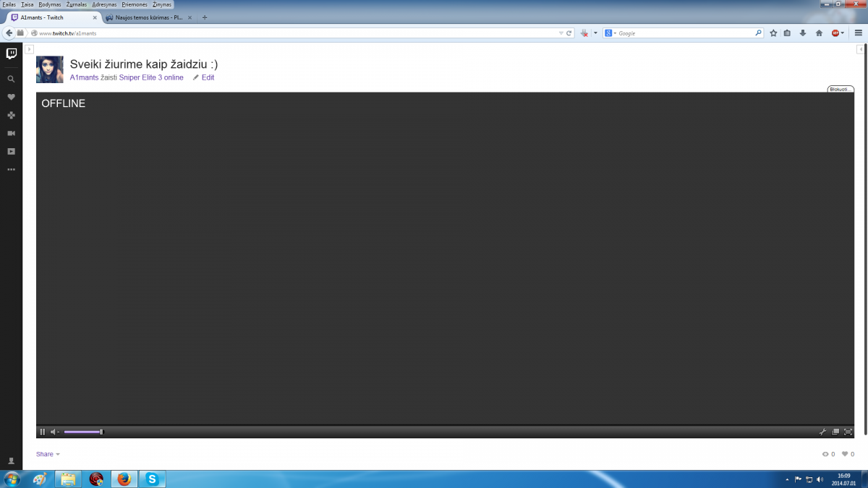Click the Blokuoti button above the player
The width and height of the screenshot is (868, 488).
(841, 89)
